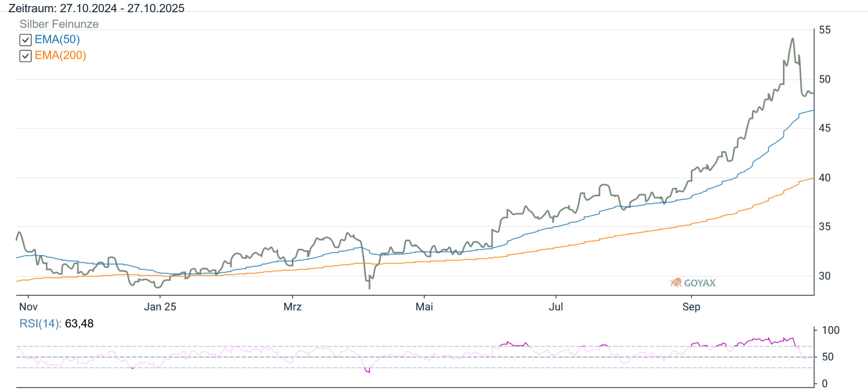
Task: Select the Mai time axis marker
Action: click(424, 306)
